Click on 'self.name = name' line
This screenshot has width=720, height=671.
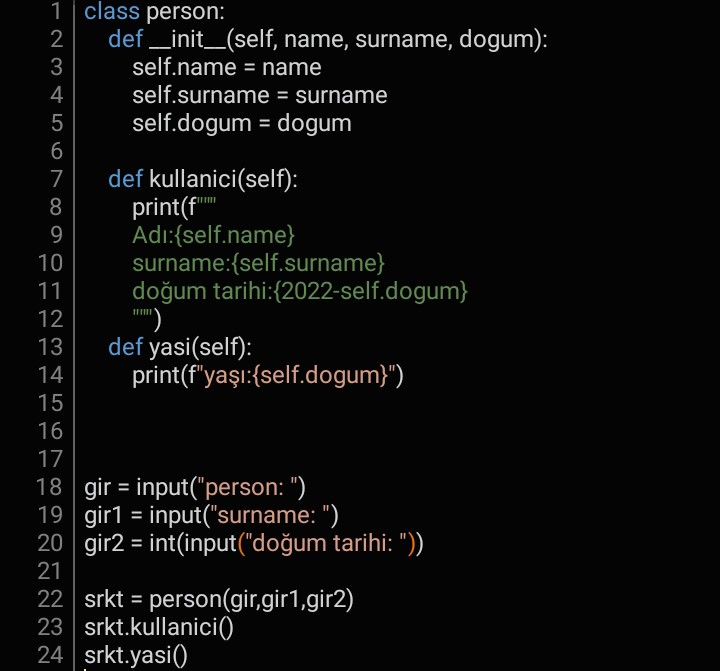click(227, 68)
